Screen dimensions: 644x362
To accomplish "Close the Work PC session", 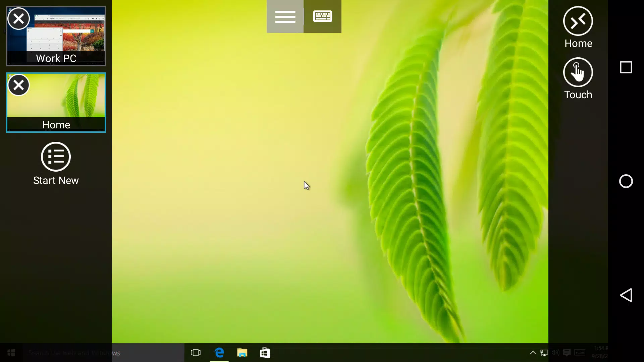I will point(18,18).
